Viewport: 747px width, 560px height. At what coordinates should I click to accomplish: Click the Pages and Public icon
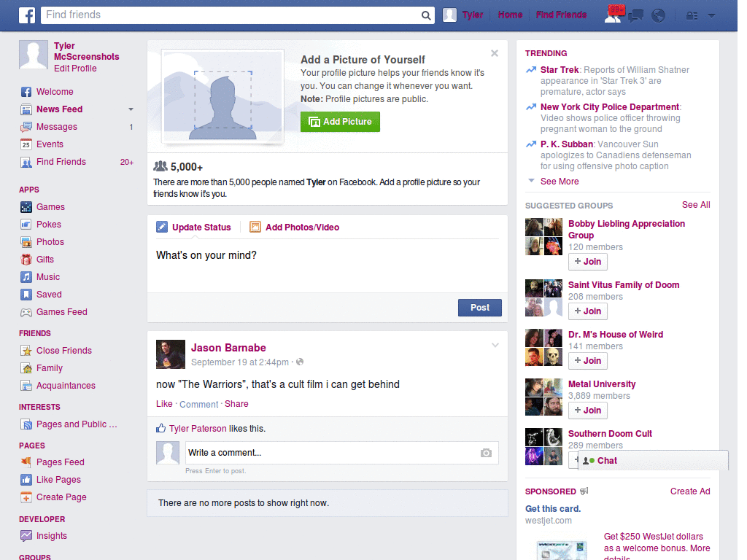(x=26, y=424)
